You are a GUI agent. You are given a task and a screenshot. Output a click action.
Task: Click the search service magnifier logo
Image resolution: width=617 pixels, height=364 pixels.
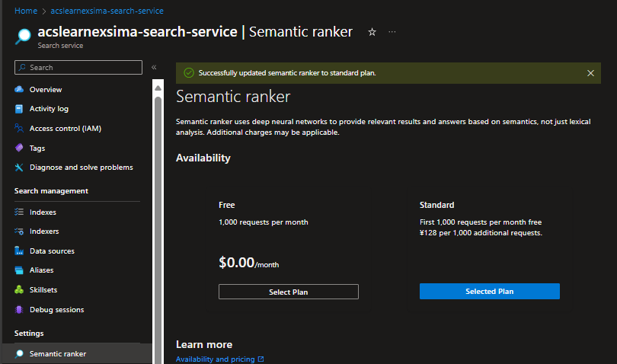coord(23,37)
